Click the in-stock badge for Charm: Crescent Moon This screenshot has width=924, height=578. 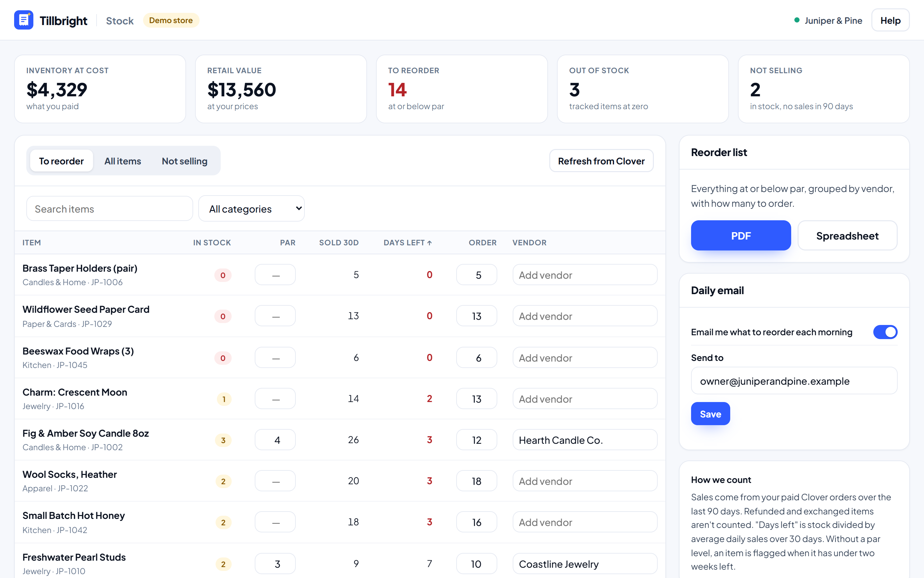224,399
